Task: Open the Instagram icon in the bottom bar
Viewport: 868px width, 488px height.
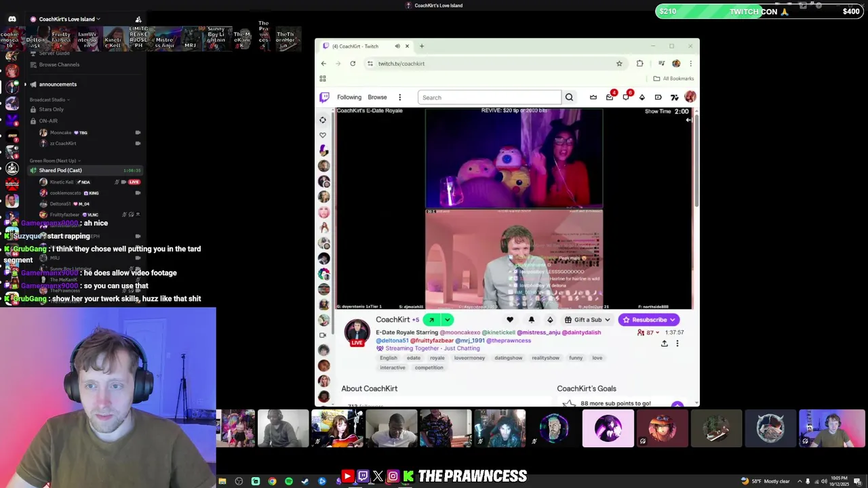Action: 393,476
